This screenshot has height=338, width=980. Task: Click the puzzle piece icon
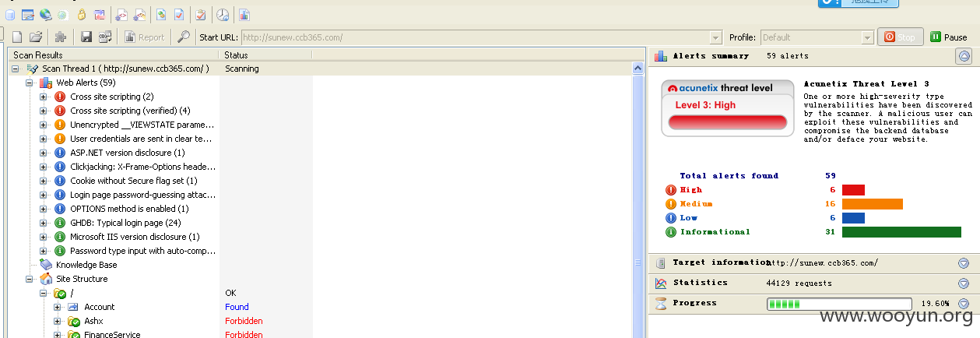point(60,37)
